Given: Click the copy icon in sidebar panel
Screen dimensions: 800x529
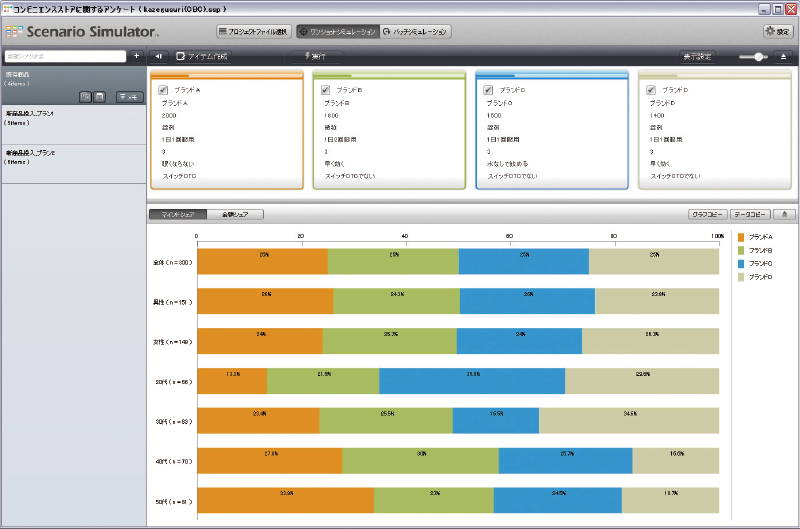Looking at the screenshot, I should tap(86, 96).
